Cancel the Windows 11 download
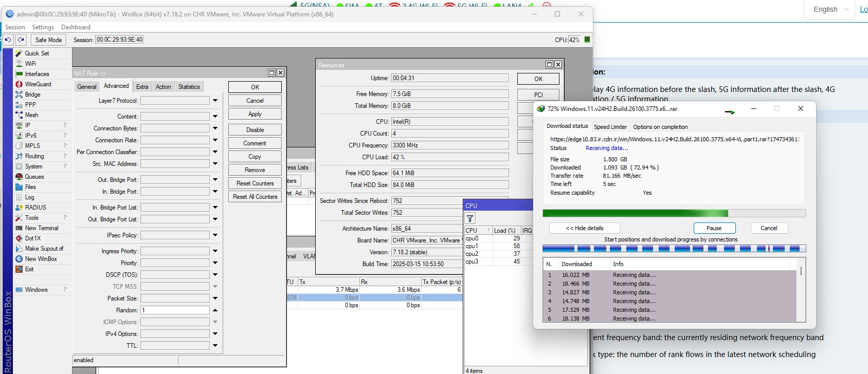Image resolution: width=868 pixels, height=374 pixels. pos(769,228)
